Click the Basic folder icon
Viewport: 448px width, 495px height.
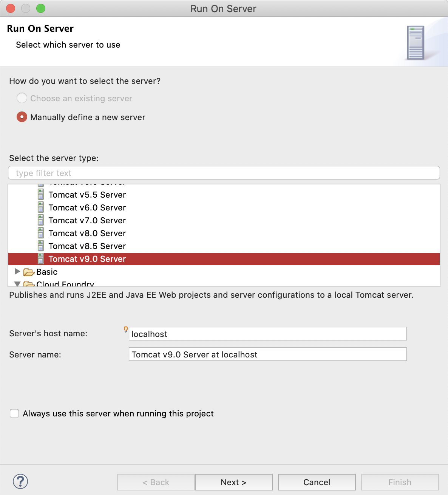pos(29,272)
